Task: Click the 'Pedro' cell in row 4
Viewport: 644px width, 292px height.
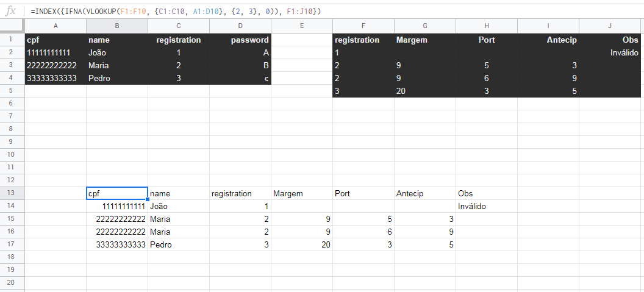Action: 117,78
